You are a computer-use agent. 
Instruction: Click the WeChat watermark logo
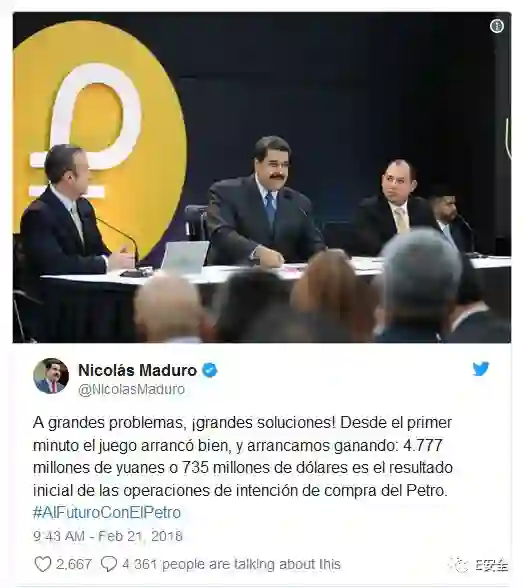pos(460,565)
